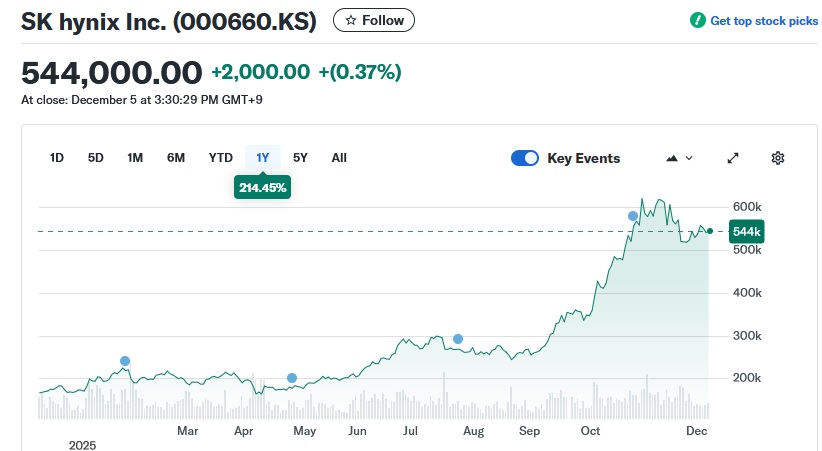
Task: Click the last price dot on chart
Action: click(710, 231)
